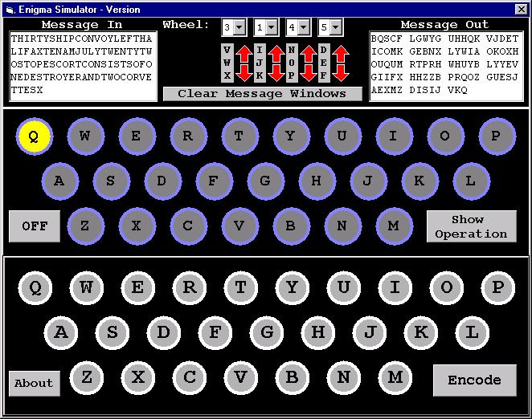Open the third wheel dropdown showing 4
This screenshot has width=532, height=419.
[x=303, y=28]
